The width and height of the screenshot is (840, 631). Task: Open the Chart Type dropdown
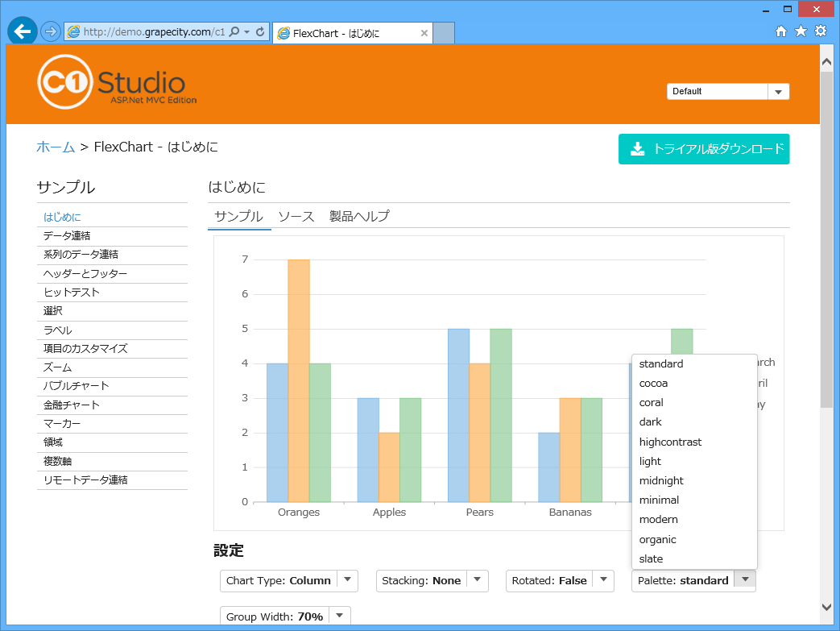pyautogui.click(x=346, y=580)
